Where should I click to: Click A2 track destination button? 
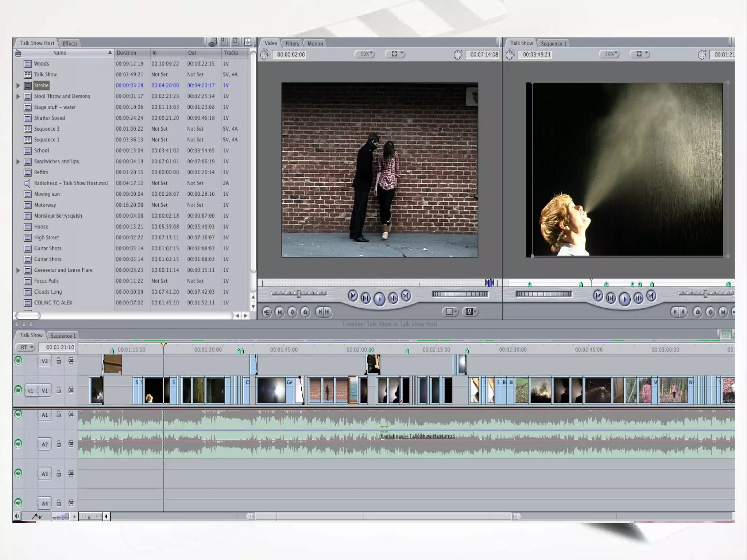click(x=44, y=444)
